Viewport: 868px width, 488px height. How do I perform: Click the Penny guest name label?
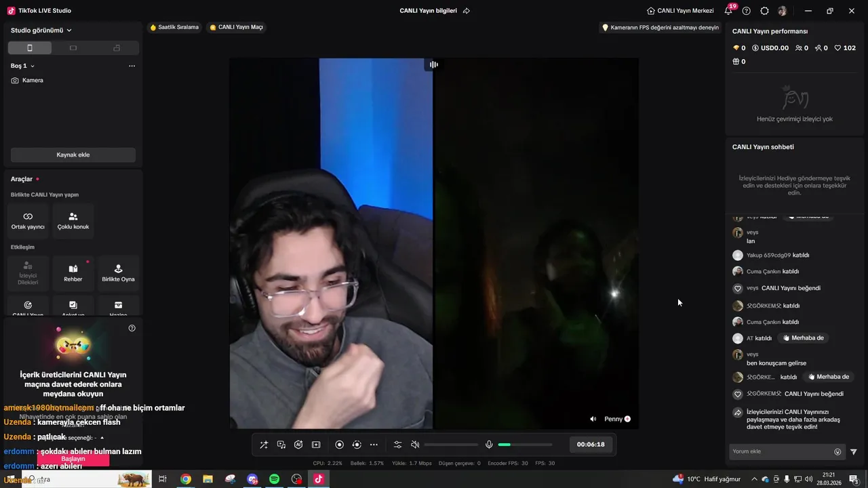(613, 419)
